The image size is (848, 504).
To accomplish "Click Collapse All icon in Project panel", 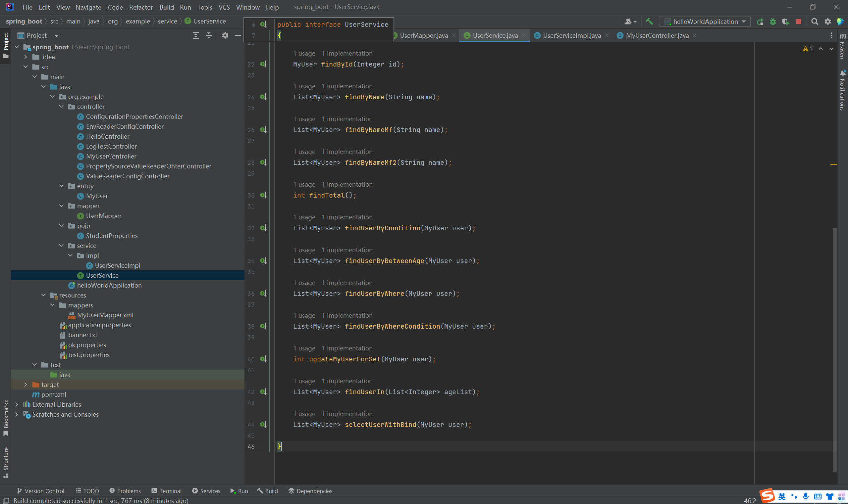I will tap(208, 35).
